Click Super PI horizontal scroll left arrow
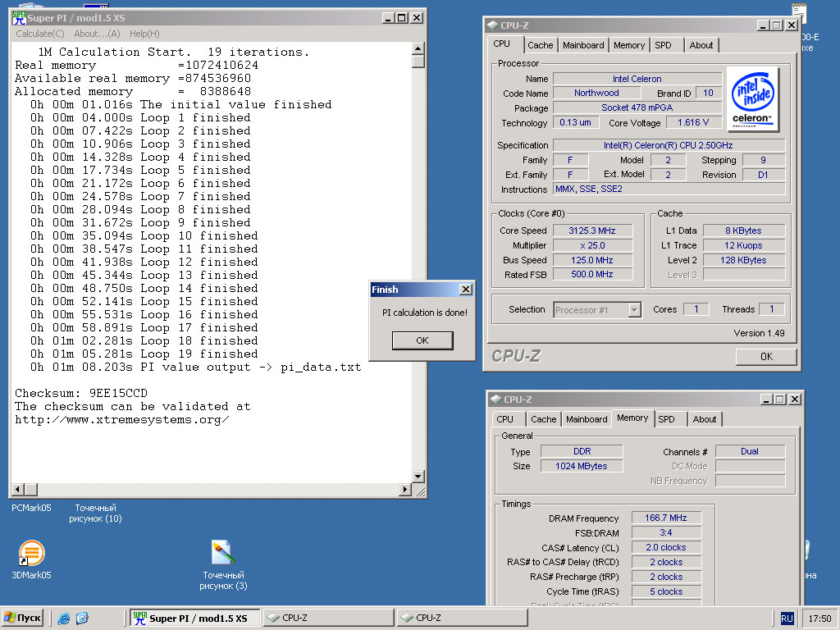 18,489
